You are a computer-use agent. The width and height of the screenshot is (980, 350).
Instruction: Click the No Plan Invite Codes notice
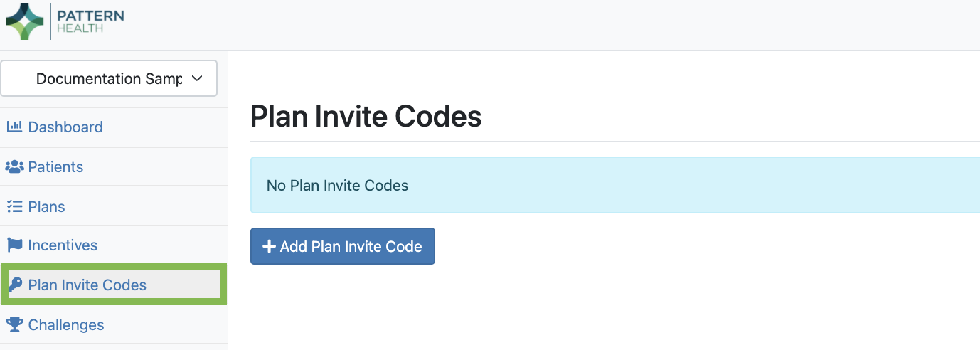(x=337, y=186)
